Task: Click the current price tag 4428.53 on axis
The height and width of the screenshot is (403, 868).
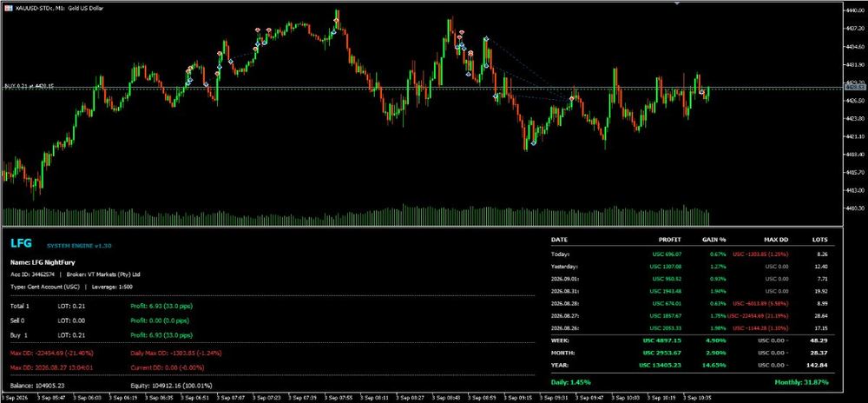Action: pos(854,87)
